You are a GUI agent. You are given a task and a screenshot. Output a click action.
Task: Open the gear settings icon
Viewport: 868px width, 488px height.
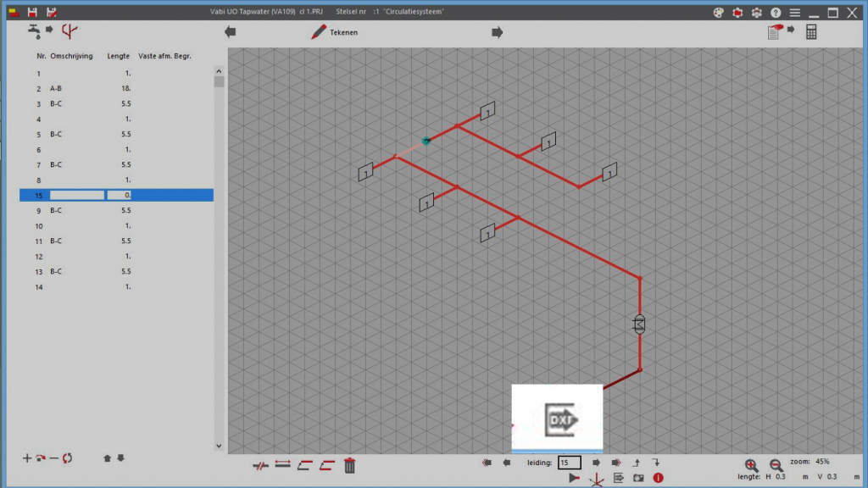click(757, 12)
